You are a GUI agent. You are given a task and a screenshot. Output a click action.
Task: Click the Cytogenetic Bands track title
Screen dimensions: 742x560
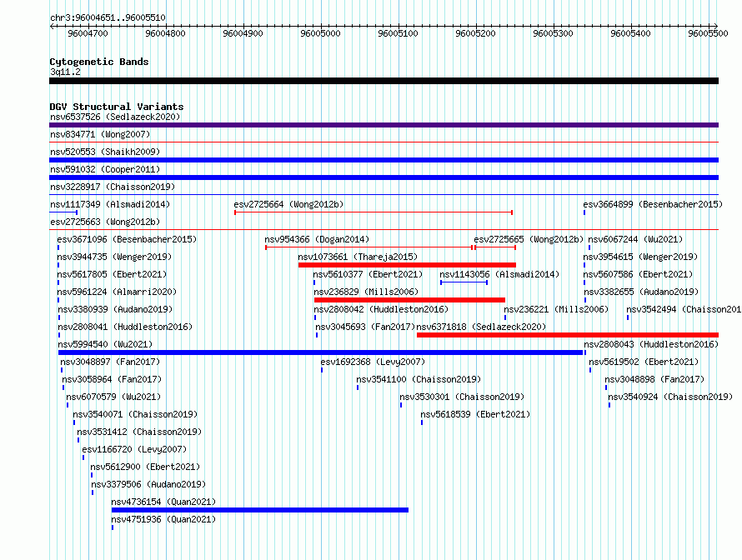(99, 62)
